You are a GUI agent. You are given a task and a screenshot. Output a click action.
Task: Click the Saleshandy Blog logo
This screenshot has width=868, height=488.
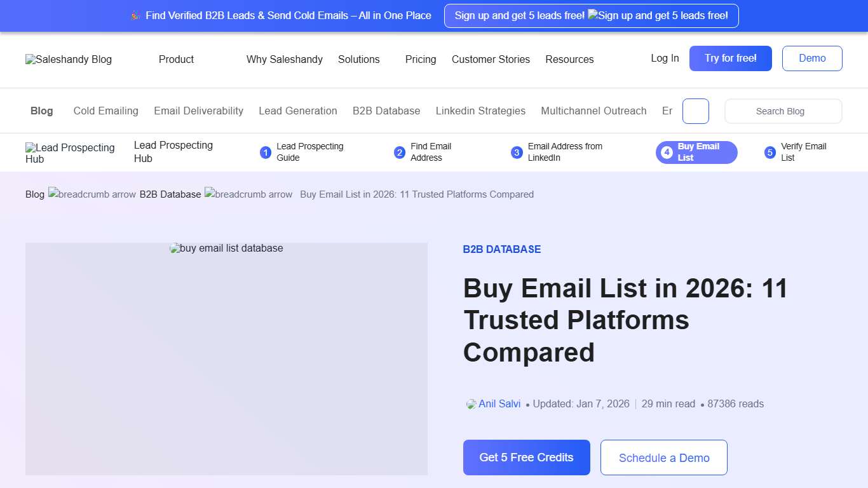pyautogui.click(x=68, y=60)
